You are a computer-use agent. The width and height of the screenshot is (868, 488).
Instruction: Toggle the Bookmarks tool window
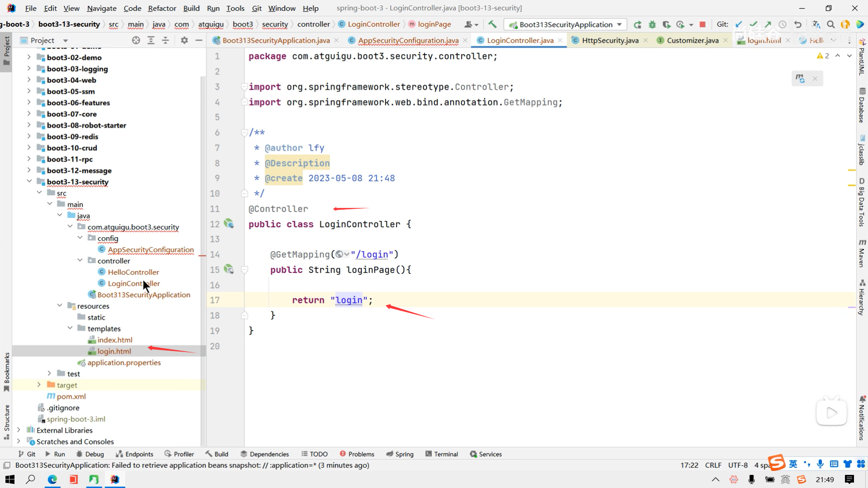tap(7, 371)
